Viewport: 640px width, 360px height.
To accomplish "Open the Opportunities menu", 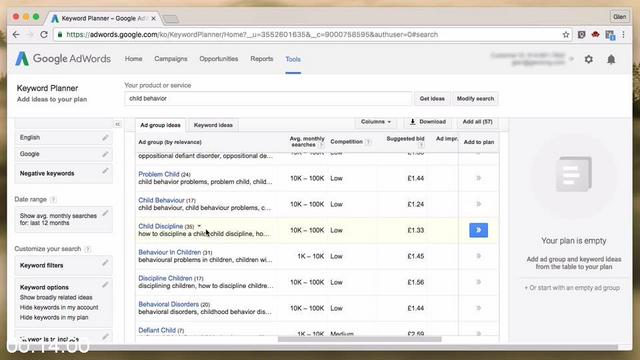I will coord(218,59).
